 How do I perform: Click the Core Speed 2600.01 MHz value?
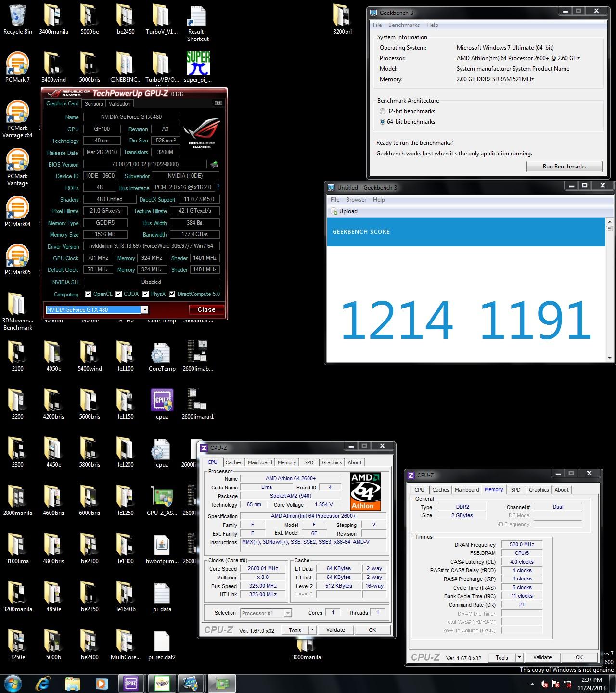[x=263, y=569]
